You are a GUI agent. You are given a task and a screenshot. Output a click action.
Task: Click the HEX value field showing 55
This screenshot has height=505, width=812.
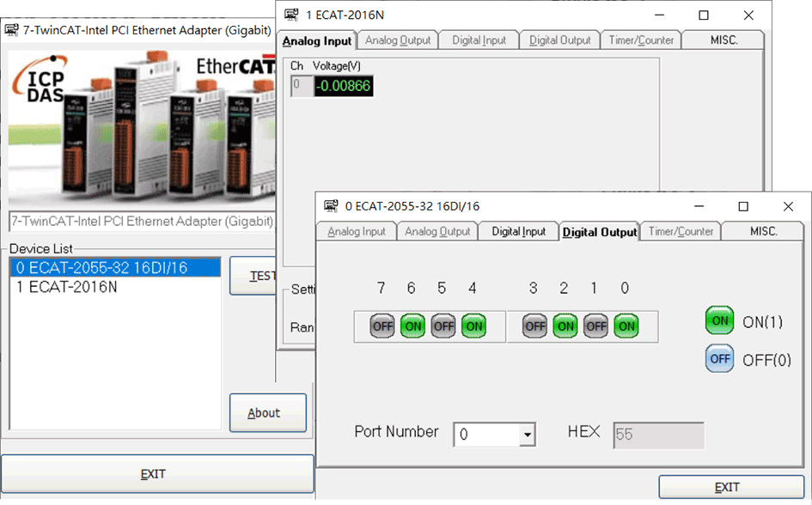658,435
